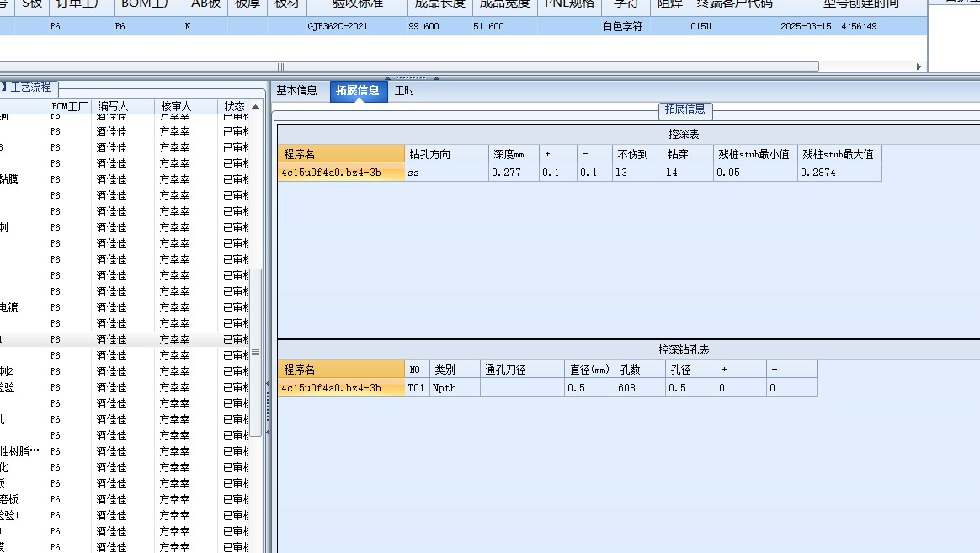Screen dimensions: 980x553
Task: Click the process list scroll-up arrow
Action: (x=256, y=107)
